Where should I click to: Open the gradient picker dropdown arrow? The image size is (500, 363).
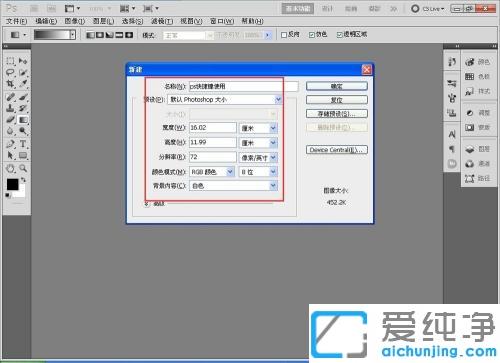(72, 35)
